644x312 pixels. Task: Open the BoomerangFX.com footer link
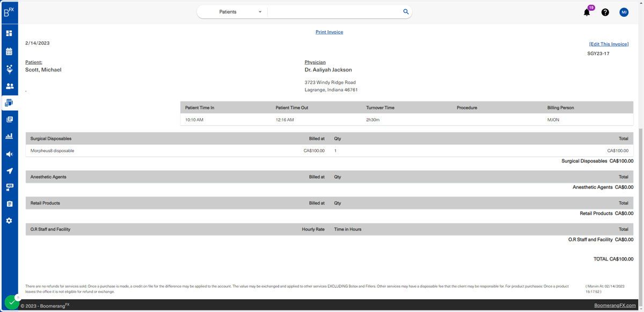(614, 306)
